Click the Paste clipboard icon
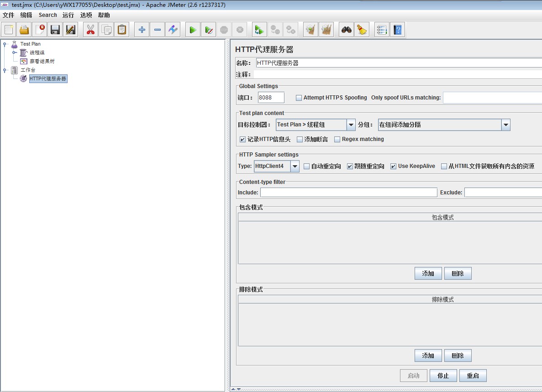Viewport: 542px width, 392px height. 121,30
